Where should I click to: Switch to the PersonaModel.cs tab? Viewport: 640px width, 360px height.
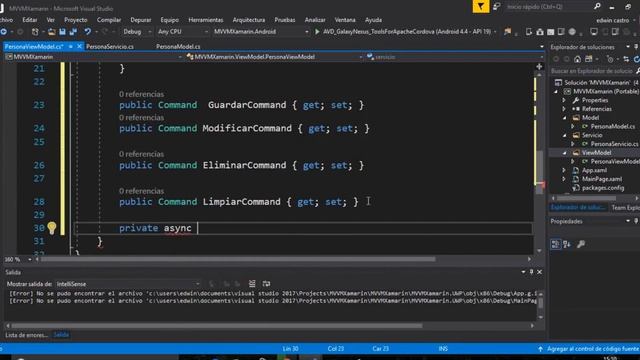178,47
